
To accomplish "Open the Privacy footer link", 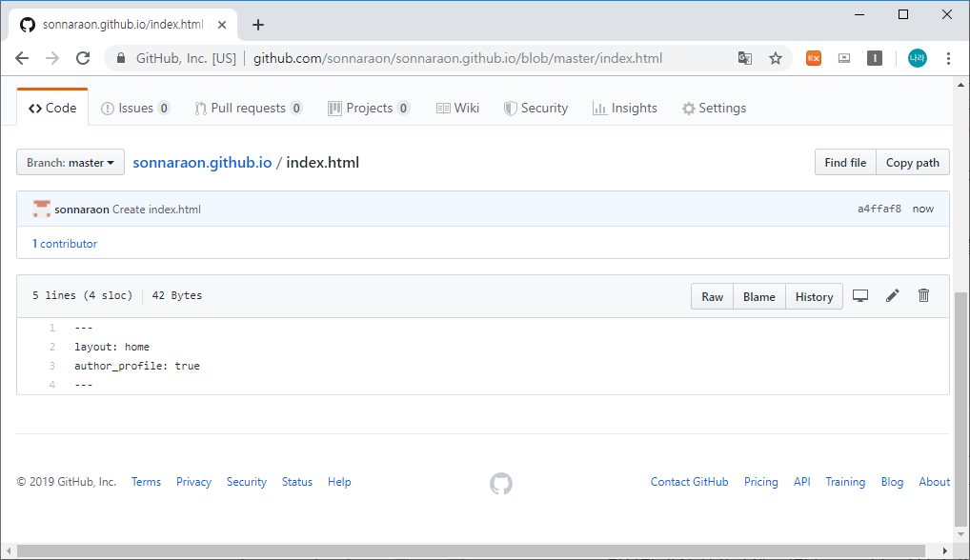I will pyautogui.click(x=193, y=482).
